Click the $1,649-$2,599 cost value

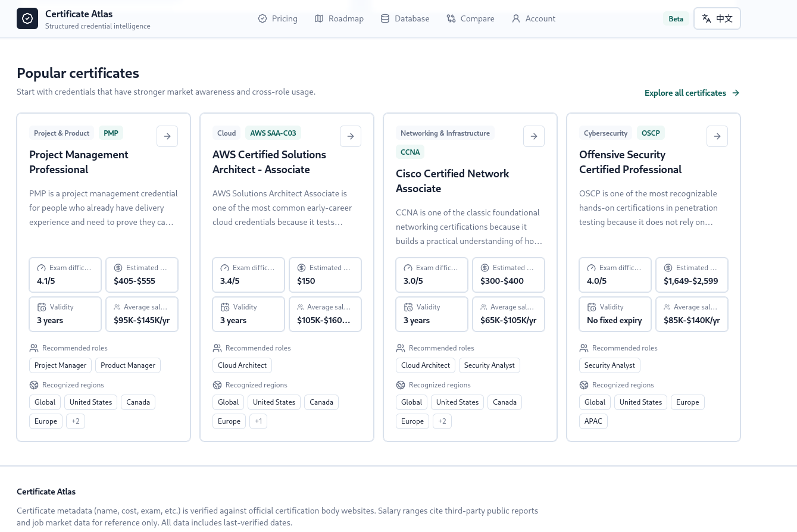click(x=691, y=281)
